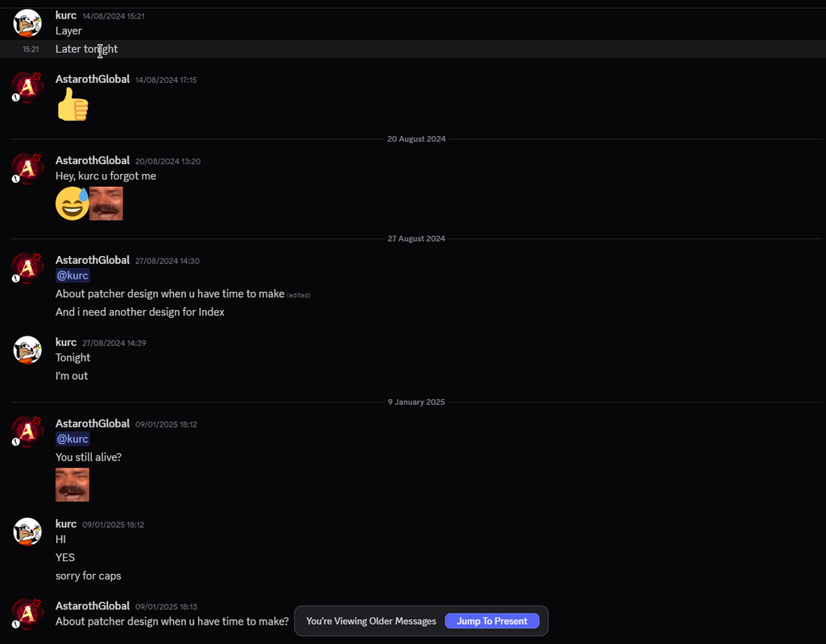Viewport: 826px width, 644px height.
Task: Click the '9 January 2025' date divider label
Action: pyautogui.click(x=416, y=402)
